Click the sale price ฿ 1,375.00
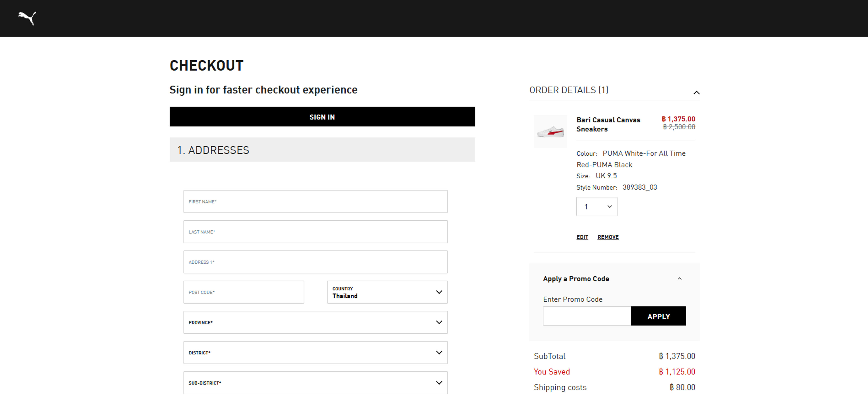Screen dimensions: 868x395 [x=678, y=119]
